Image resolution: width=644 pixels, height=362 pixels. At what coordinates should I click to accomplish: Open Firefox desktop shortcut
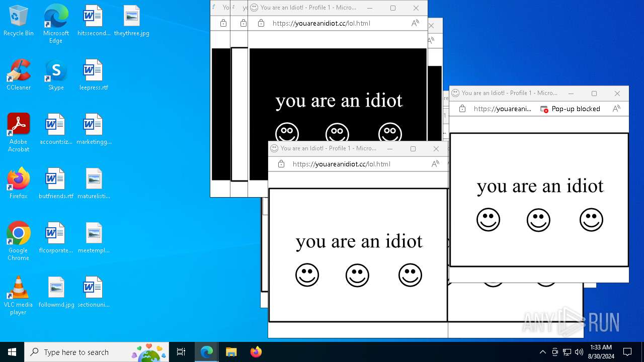[x=19, y=184]
